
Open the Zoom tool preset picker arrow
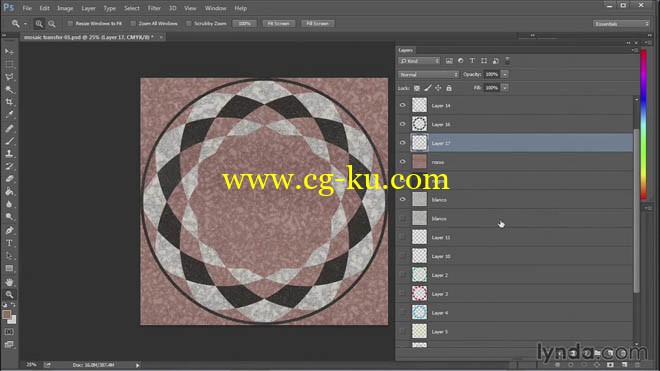[25, 24]
